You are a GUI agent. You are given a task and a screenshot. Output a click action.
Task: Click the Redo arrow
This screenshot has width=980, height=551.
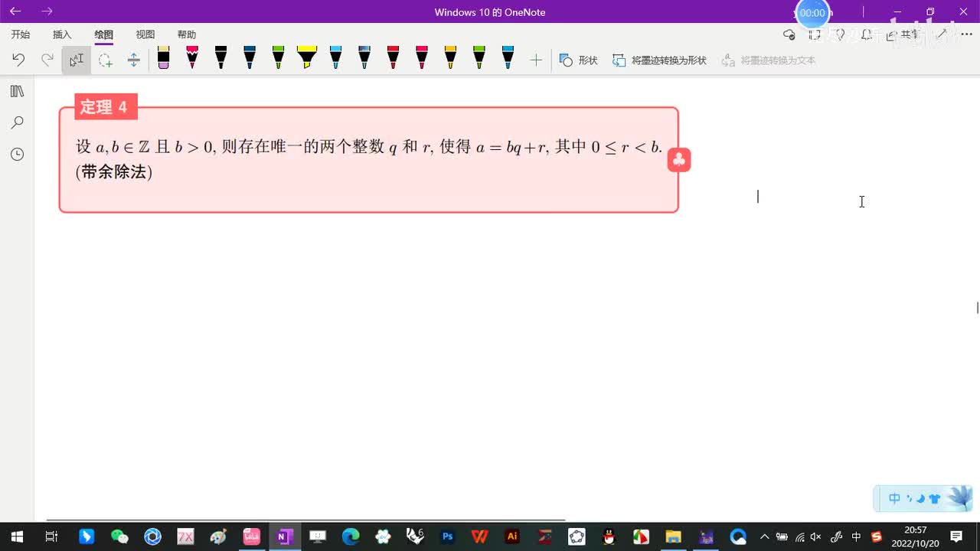(x=47, y=60)
